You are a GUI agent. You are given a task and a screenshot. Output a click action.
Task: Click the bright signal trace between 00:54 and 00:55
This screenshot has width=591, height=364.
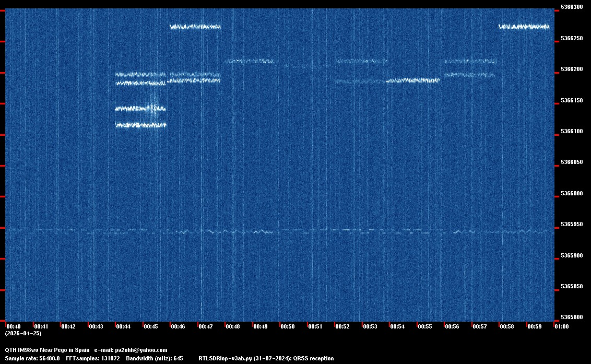(413, 80)
